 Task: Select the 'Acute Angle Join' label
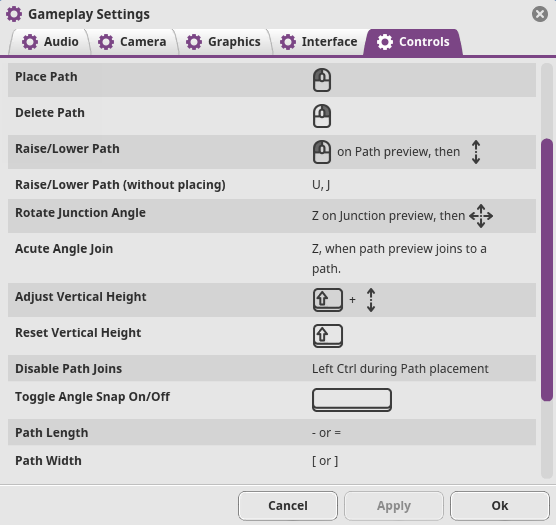tap(64, 248)
